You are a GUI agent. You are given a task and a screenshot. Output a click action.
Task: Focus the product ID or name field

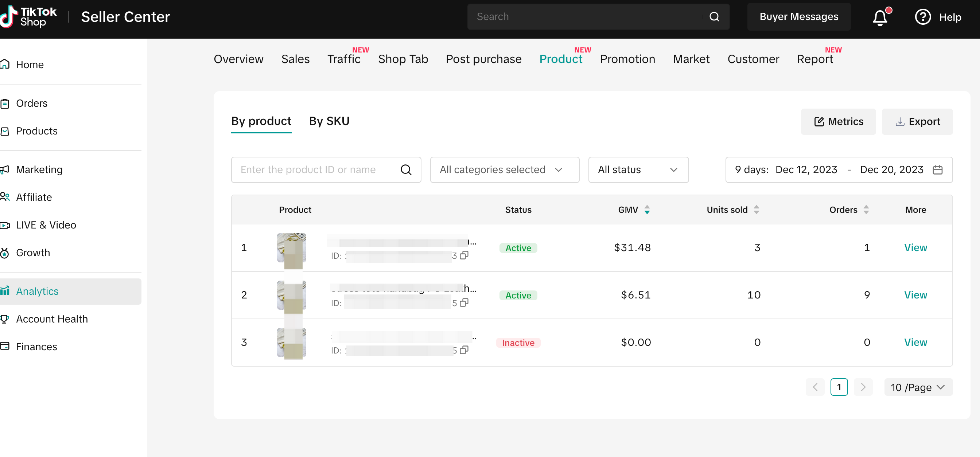(x=316, y=170)
